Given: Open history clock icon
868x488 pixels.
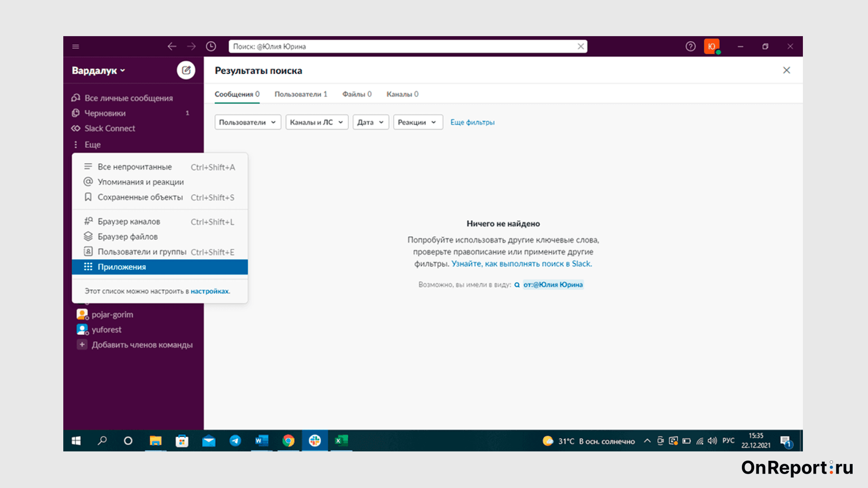Looking at the screenshot, I should point(211,47).
